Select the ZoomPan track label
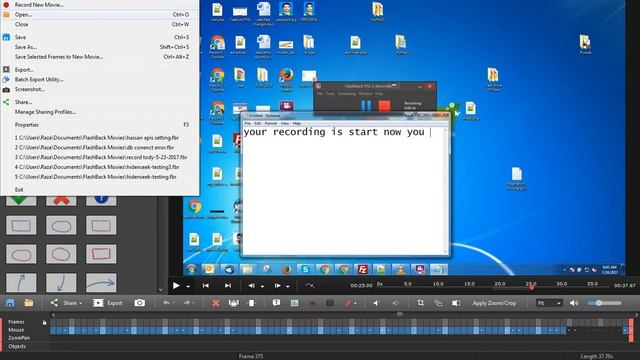Viewport: 640px width, 360px height. coord(19,338)
